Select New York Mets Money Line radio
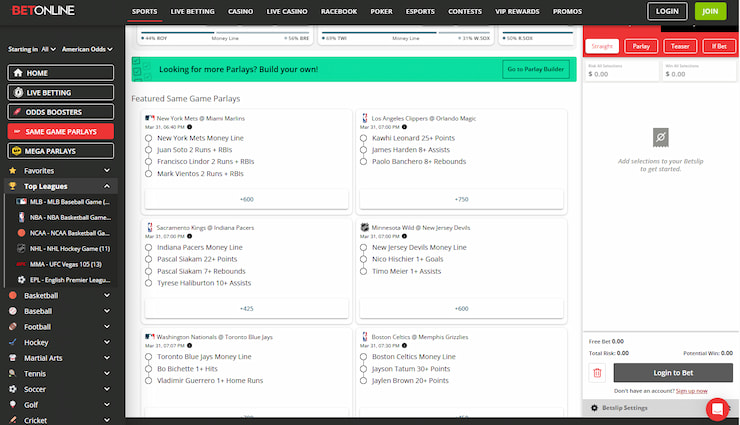Viewport: 740px width, 425px height. click(x=149, y=138)
